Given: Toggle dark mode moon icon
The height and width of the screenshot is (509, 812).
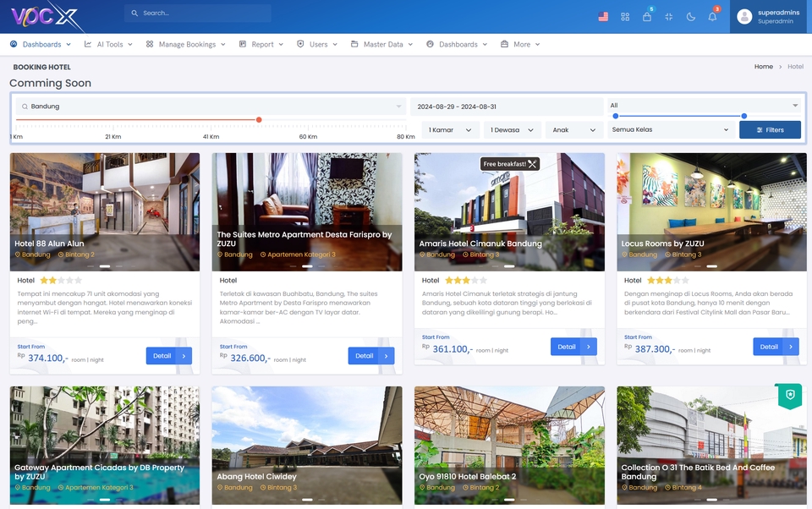Looking at the screenshot, I should 691,16.
